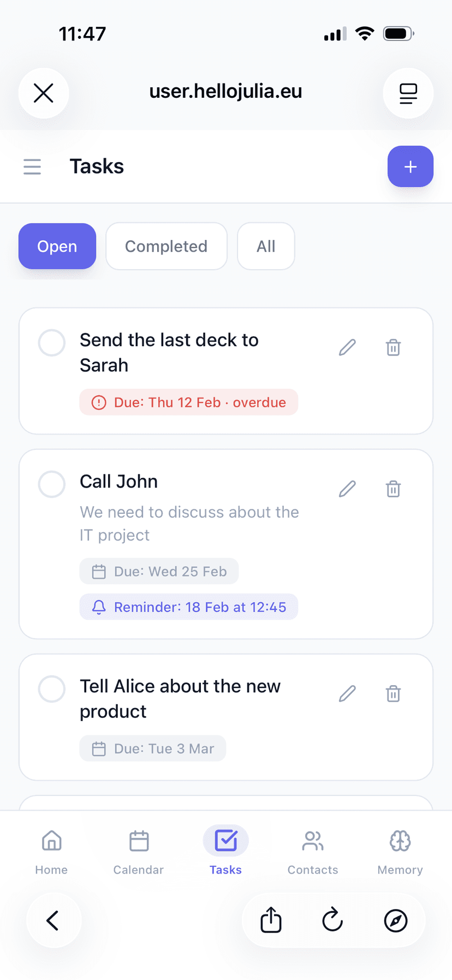Mark 'Call John' as completed
This screenshot has width=452, height=980.
tap(51, 484)
